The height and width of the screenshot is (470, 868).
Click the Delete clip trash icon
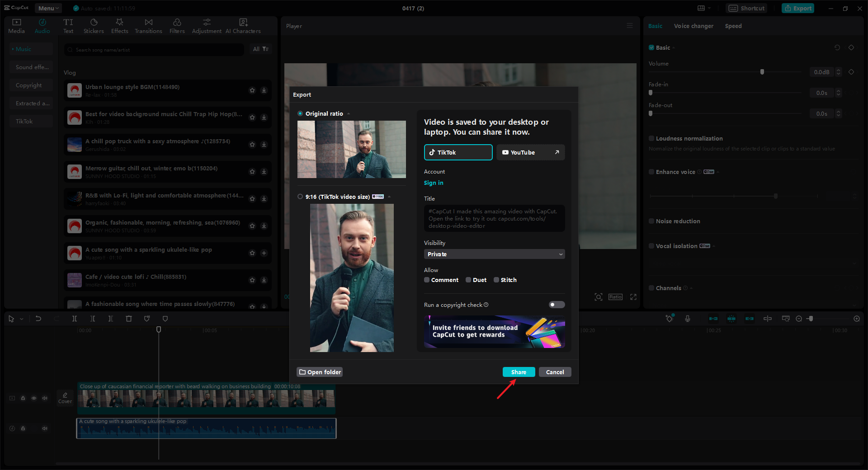point(129,319)
